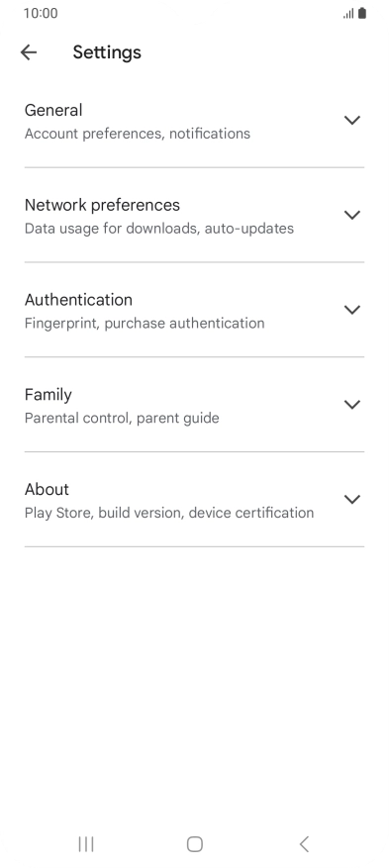Click "Data usage for downloads, auto-updates" text
The width and height of the screenshot is (389, 868).
(x=158, y=229)
